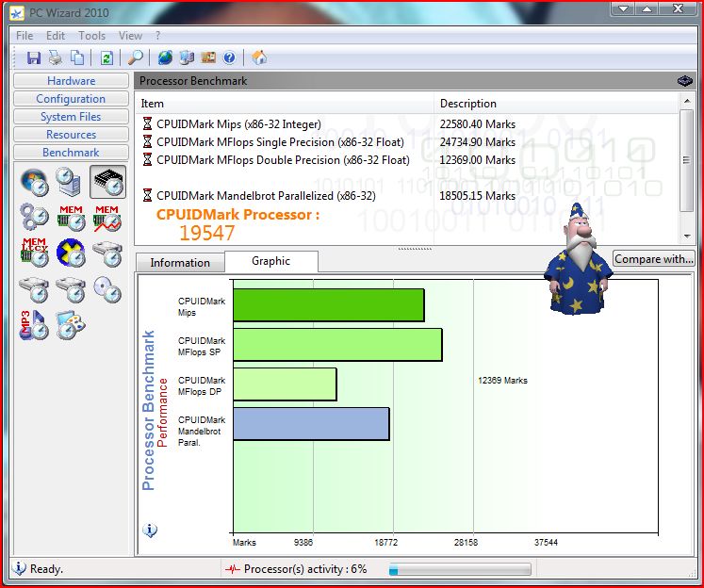Screen dimensions: 704x588
Task: Open the ? help menu
Action: [x=157, y=36]
